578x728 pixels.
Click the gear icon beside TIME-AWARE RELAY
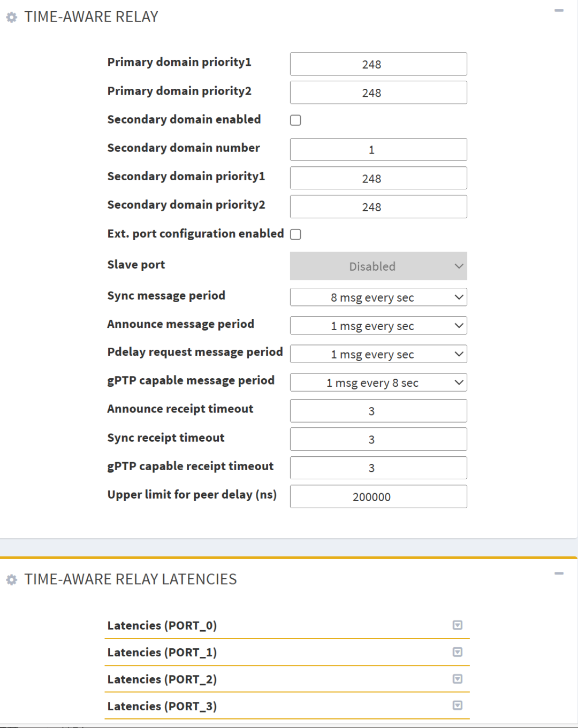coord(12,18)
